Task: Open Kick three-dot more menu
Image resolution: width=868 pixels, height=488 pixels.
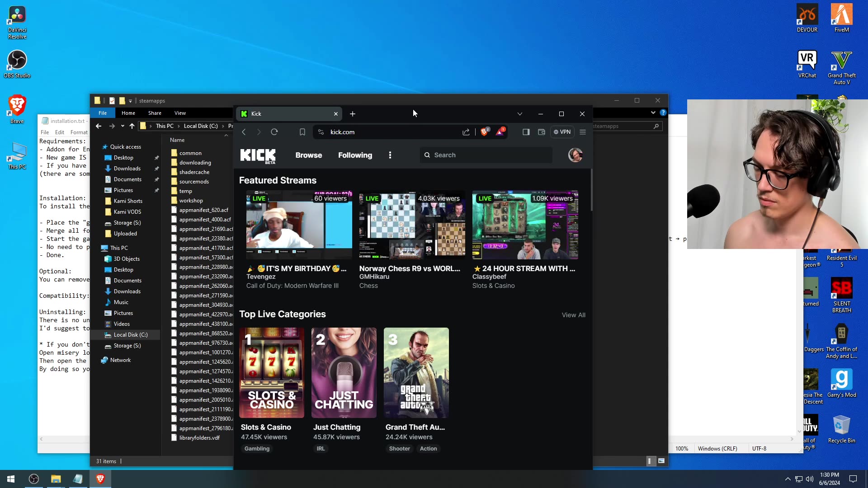Action: tap(390, 155)
